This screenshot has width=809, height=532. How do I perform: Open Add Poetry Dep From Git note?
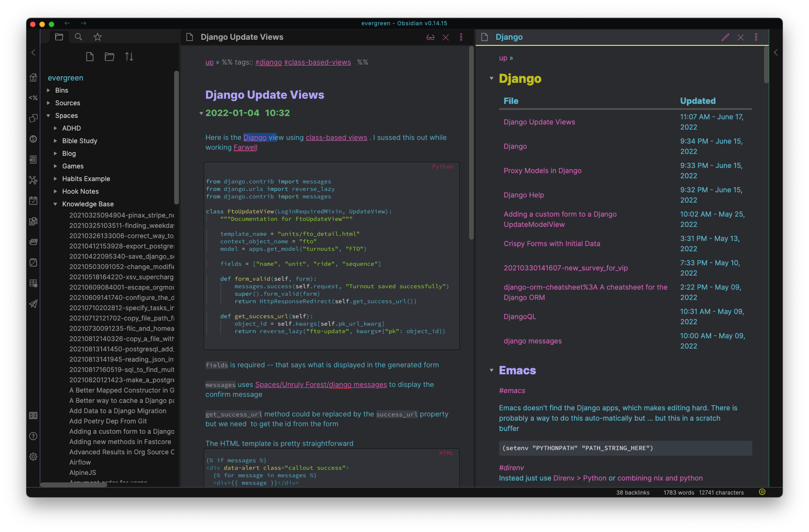pos(108,421)
